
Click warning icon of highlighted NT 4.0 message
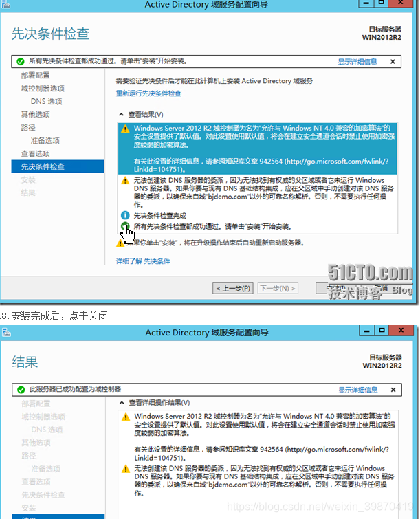click(125, 129)
